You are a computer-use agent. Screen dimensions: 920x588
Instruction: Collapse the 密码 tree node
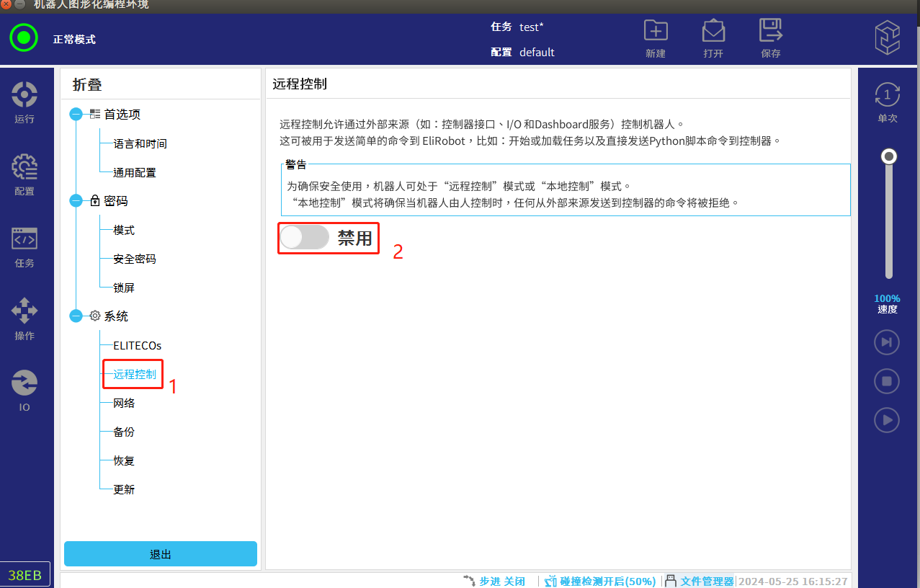(x=76, y=201)
